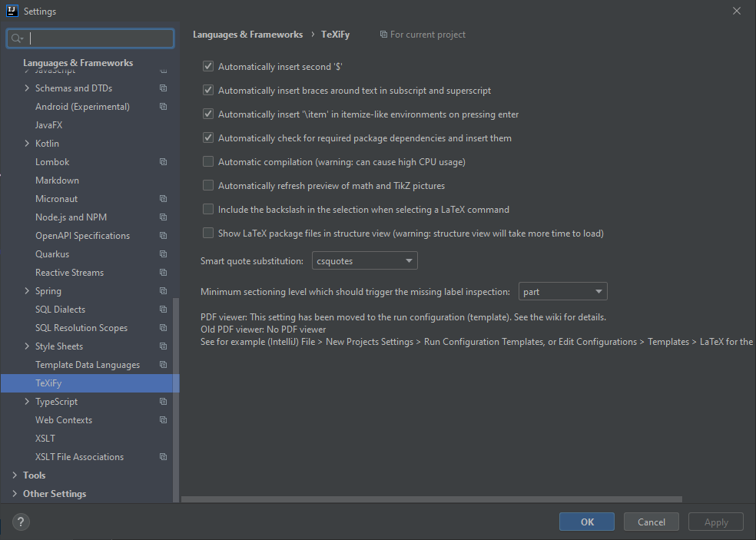Select Languages & Frameworks in the breadcrumb

point(246,34)
